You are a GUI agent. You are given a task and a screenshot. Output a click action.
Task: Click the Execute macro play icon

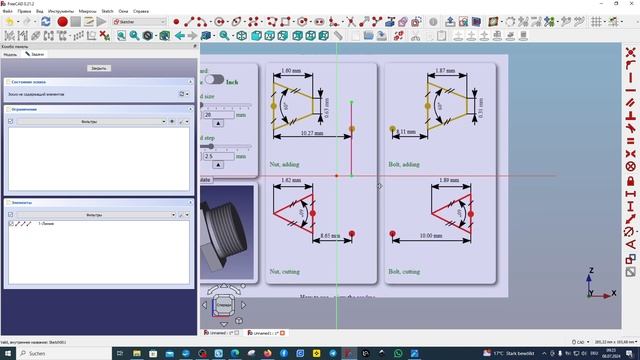click(102, 22)
